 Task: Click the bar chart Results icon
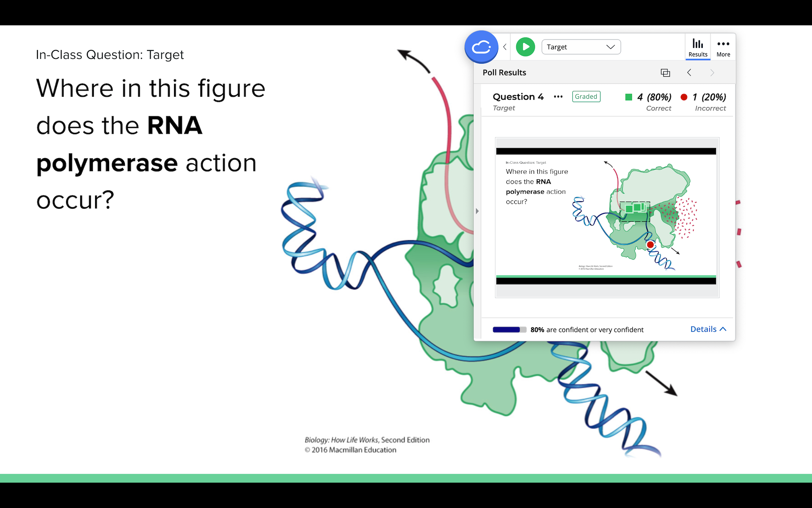tap(697, 47)
